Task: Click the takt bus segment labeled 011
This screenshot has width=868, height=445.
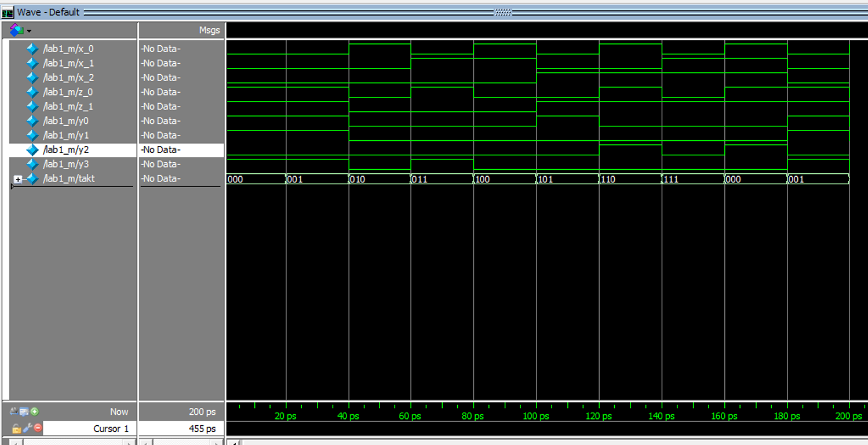Action: pyautogui.click(x=443, y=180)
